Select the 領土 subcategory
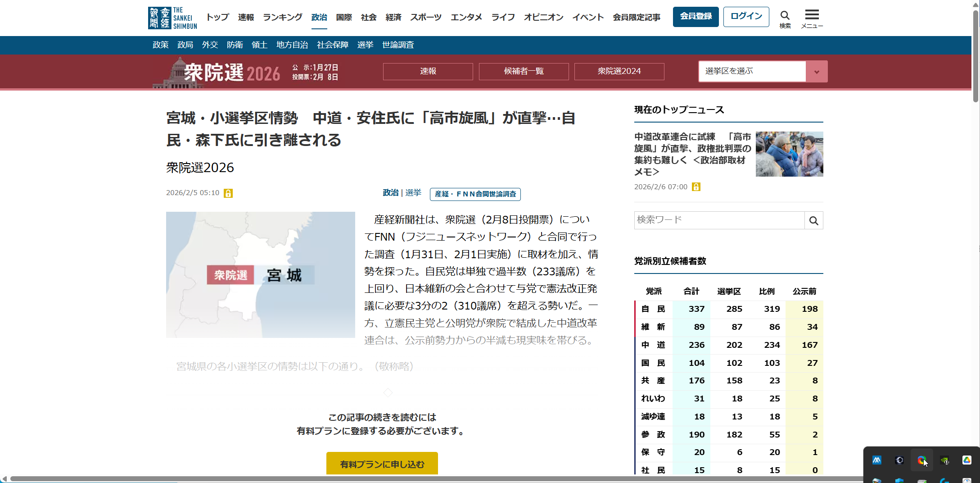980x483 pixels. [x=260, y=45]
